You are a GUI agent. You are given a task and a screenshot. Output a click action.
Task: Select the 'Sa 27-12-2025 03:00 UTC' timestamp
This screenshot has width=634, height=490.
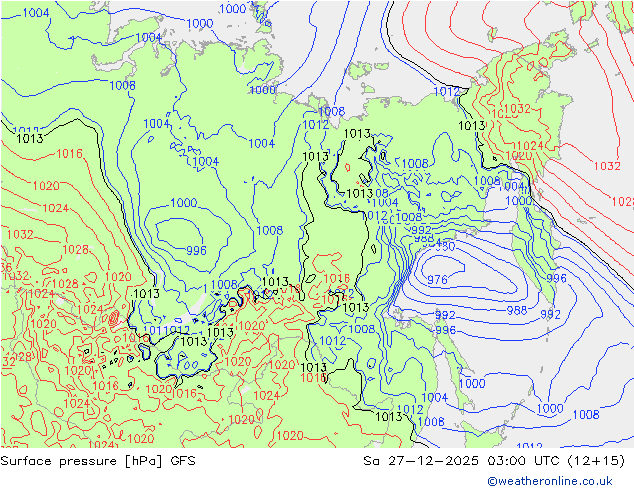pos(461,461)
